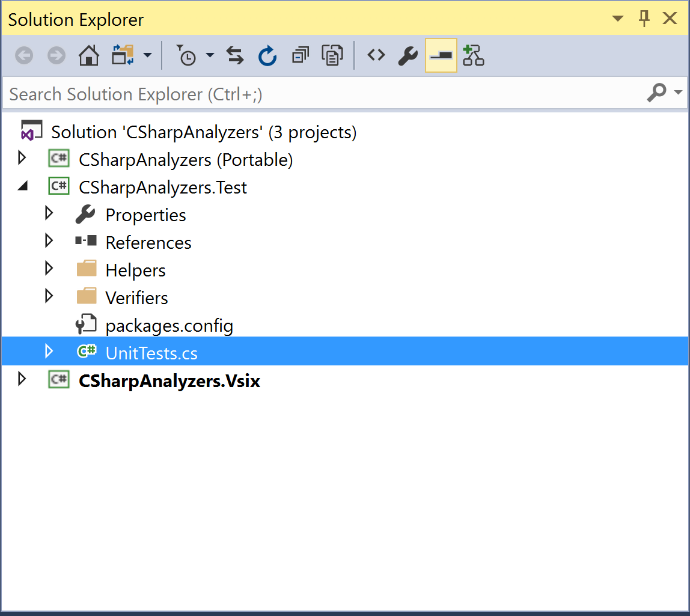Click the Pending Changes Filter clock icon
The image size is (690, 616).
(186, 55)
